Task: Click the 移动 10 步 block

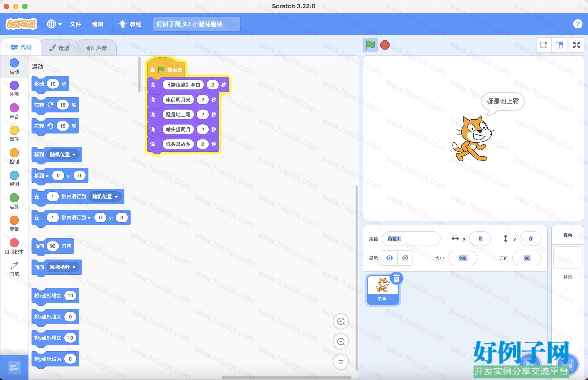Action: pyautogui.click(x=50, y=84)
